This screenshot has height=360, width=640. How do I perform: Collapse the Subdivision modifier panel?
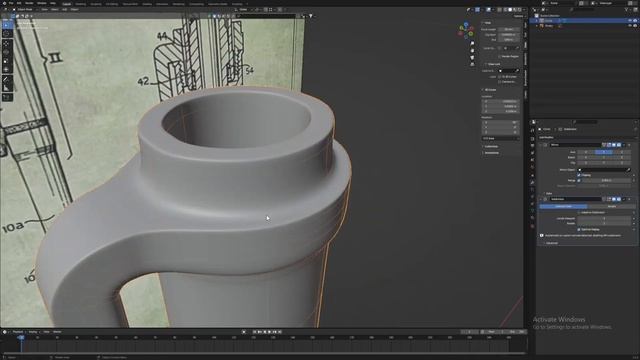point(540,199)
